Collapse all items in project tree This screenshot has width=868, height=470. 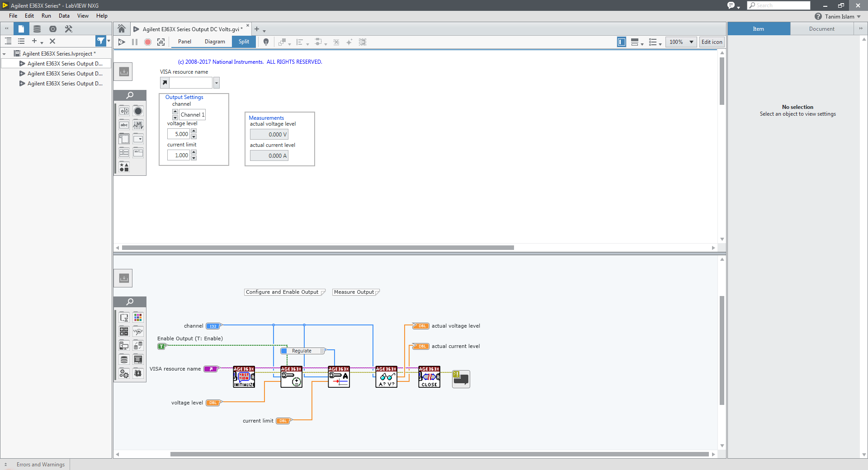click(x=21, y=41)
